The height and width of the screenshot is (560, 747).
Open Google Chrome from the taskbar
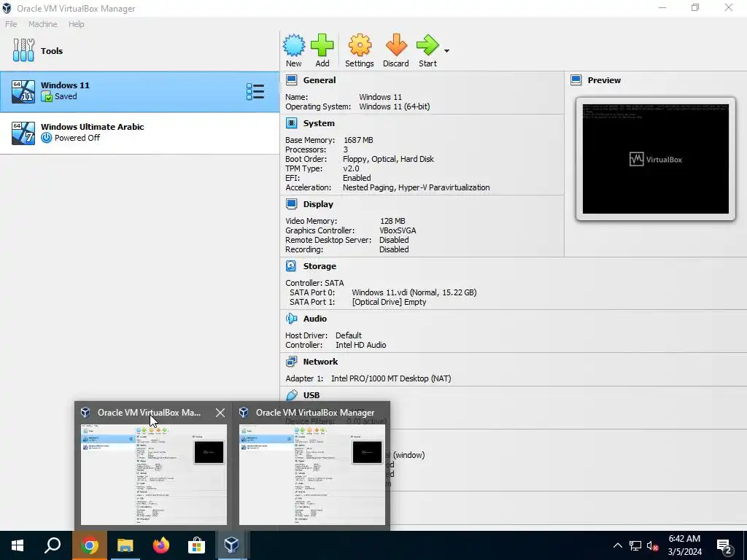[x=89, y=545]
